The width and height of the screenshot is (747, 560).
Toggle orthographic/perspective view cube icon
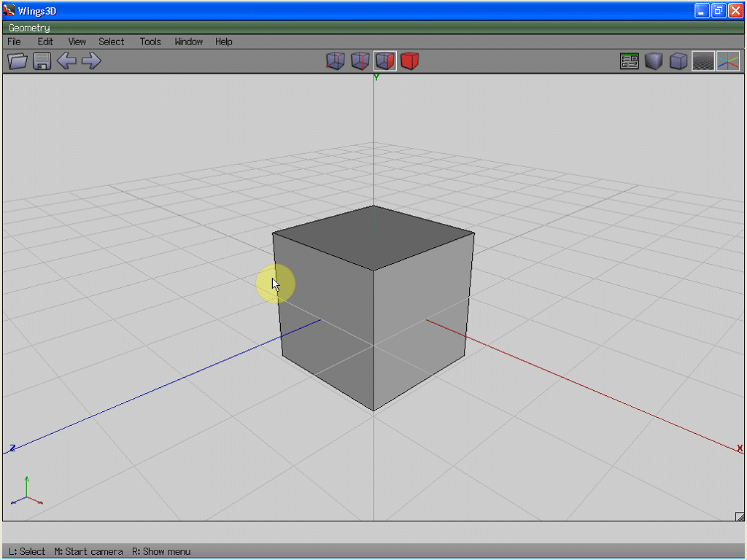678,61
